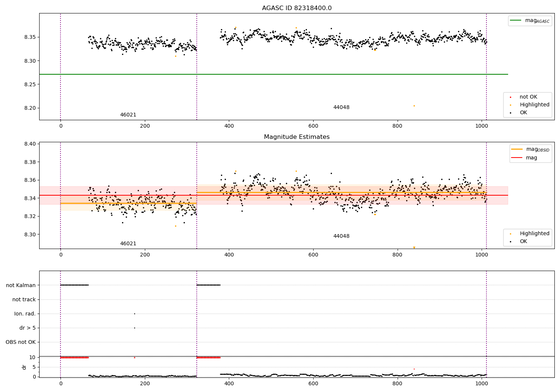The width and height of the screenshot is (560, 392).
Task: Click the red 'mag' legend entry
Action: (x=525, y=158)
